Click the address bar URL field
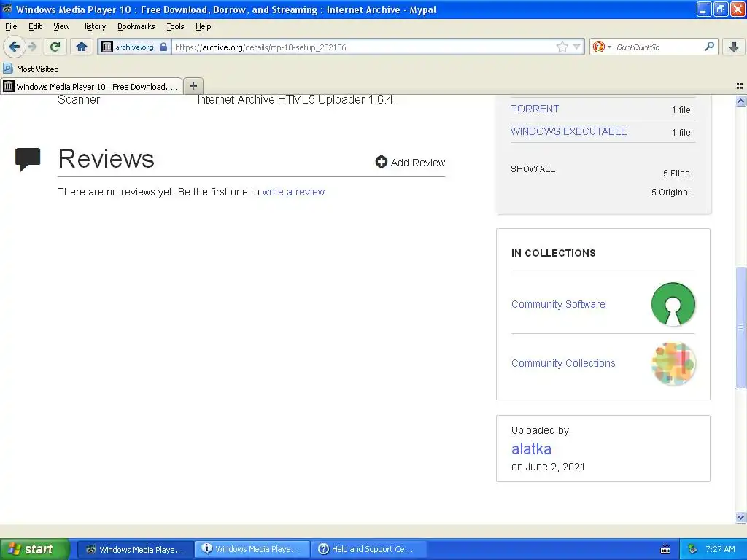 pos(363,47)
